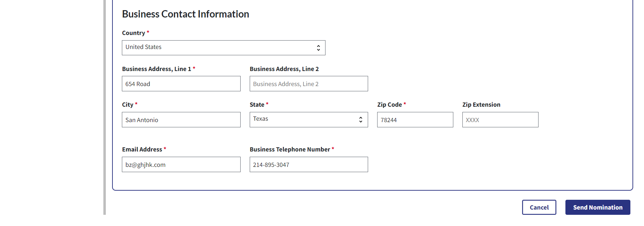Click the Zip Code field with 78244
Image resolution: width=644 pixels, height=226 pixels.
point(415,120)
